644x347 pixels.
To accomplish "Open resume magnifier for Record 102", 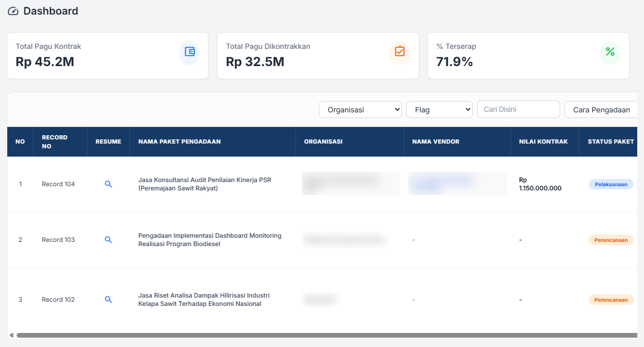I will tap(108, 300).
